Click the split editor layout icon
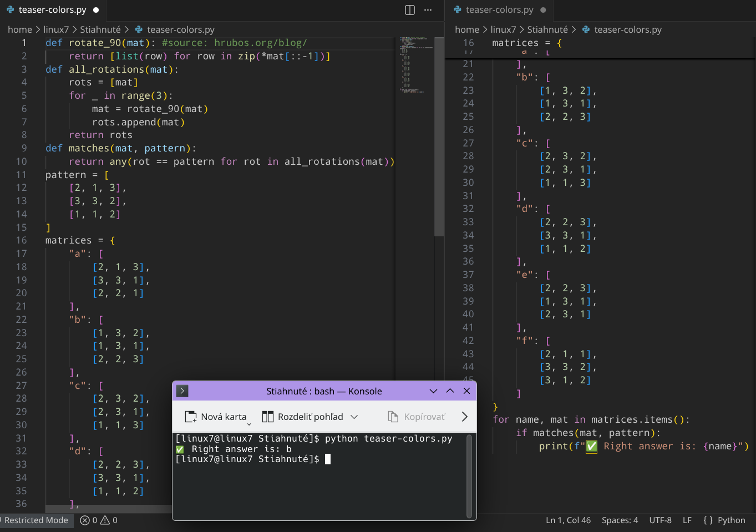This screenshot has height=532, width=756. tap(410, 10)
